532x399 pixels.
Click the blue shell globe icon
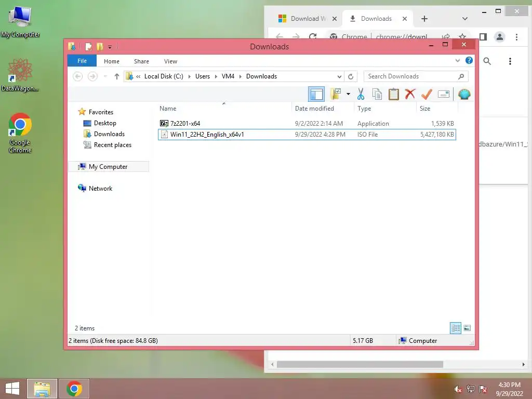[464, 95]
